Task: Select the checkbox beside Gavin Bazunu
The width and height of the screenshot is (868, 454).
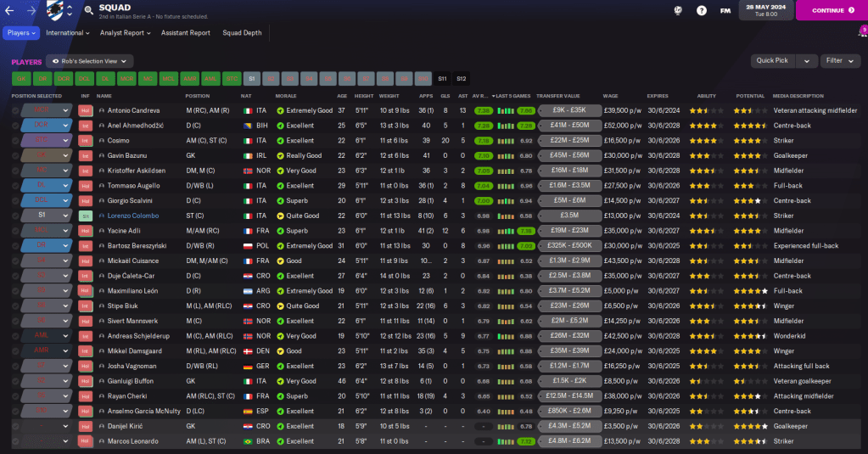Action: [15, 155]
